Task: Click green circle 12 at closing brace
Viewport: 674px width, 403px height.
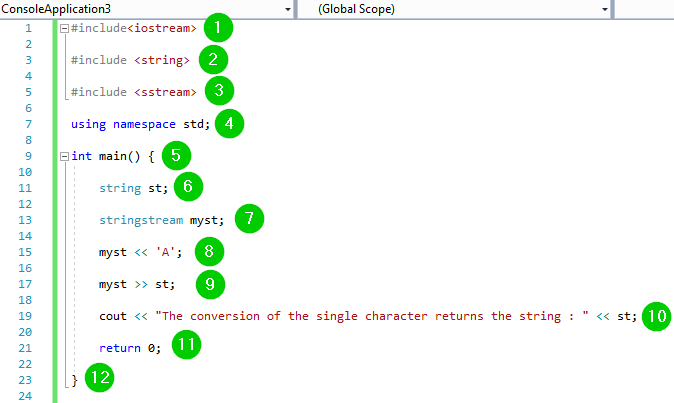Action: [x=100, y=379]
